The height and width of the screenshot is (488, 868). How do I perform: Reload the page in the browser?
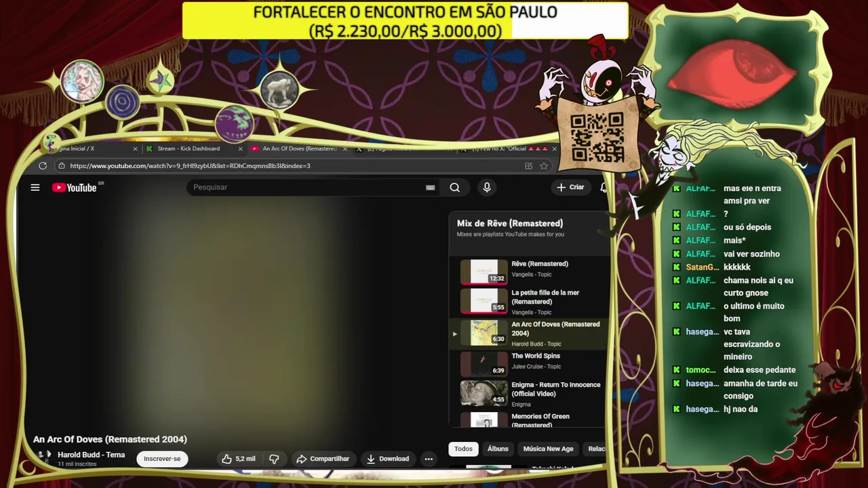(x=43, y=165)
